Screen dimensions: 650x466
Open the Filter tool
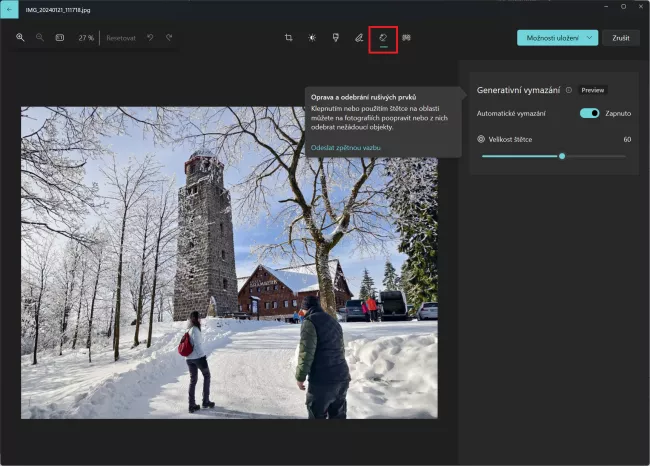click(x=335, y=38)
